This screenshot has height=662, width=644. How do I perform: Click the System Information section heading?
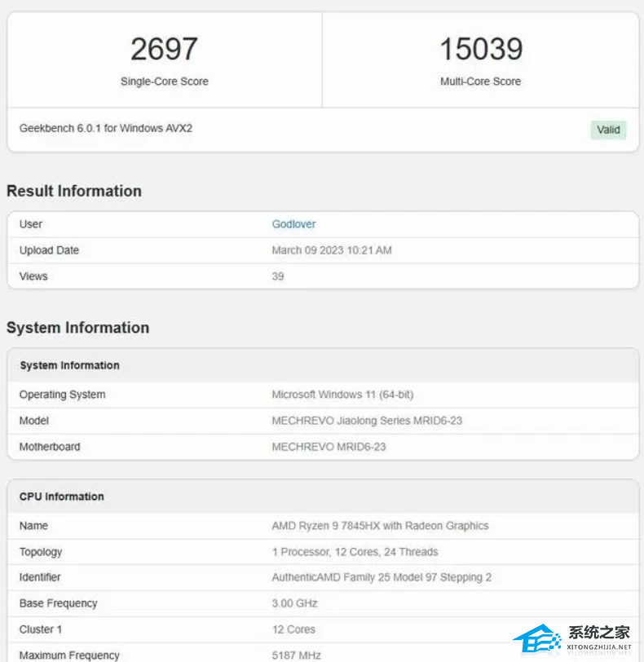[x=77, y=328]
